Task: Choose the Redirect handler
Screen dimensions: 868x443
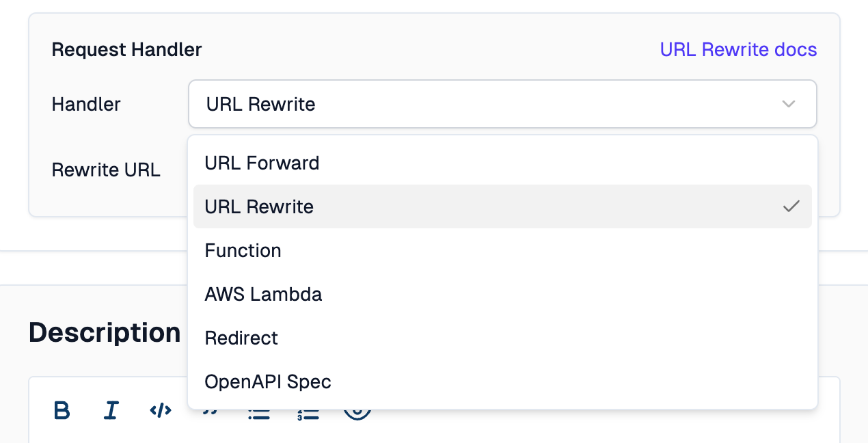Action: (x=241, y=338)
